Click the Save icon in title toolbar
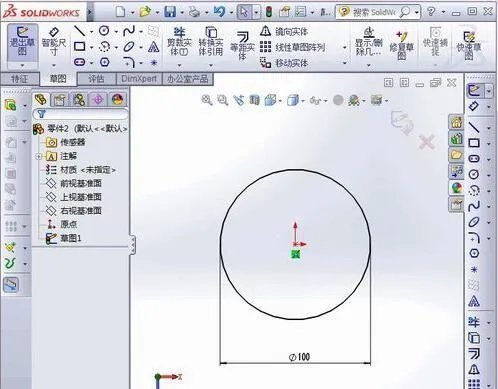 point(170,12)
